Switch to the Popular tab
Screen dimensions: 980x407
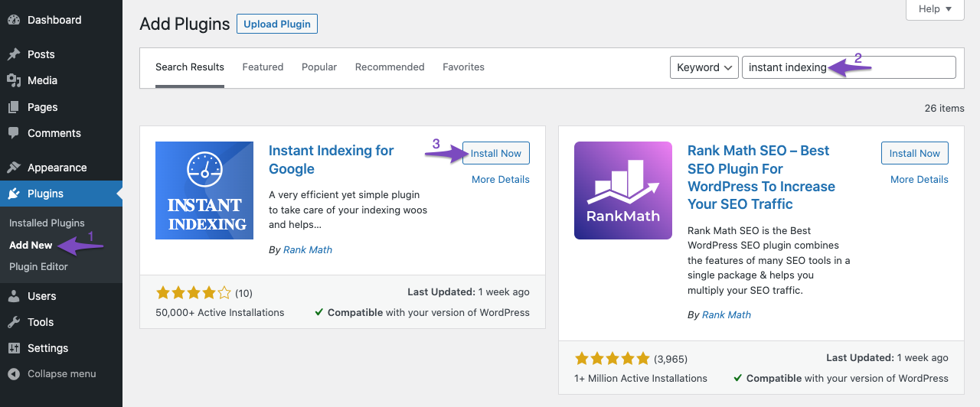[319, 67]
